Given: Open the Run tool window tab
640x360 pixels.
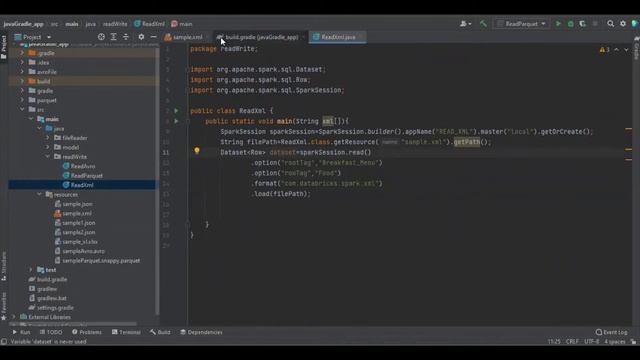Looking at the screenshot, I should coord(21,332).
